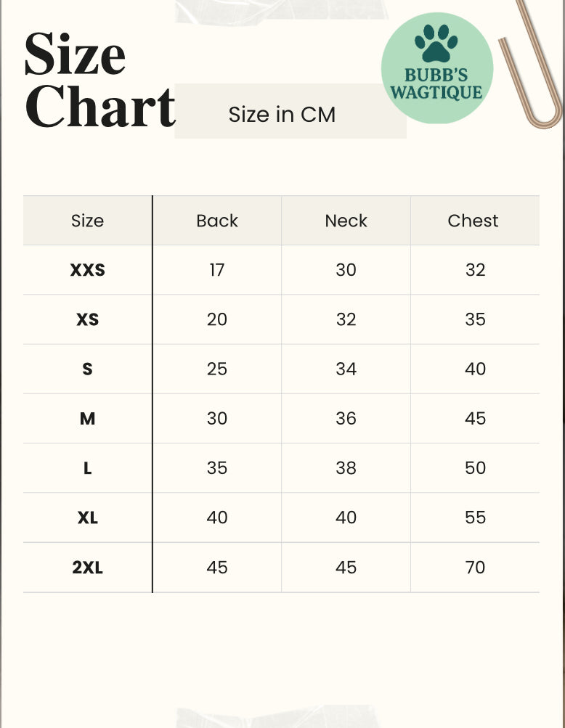Click the Bubb's Wagtique brand text
This screenshot has height=728, width=565.
click(436, 84)
